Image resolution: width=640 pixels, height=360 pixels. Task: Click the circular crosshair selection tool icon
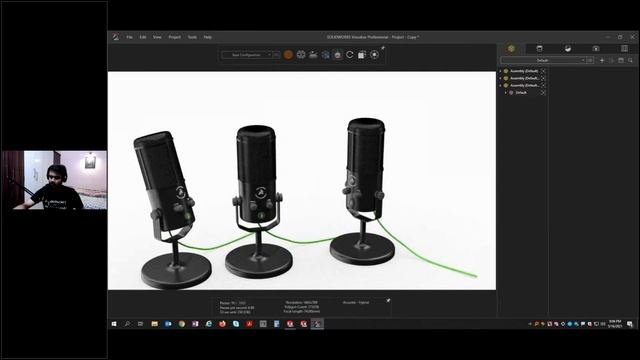(301, 55)
